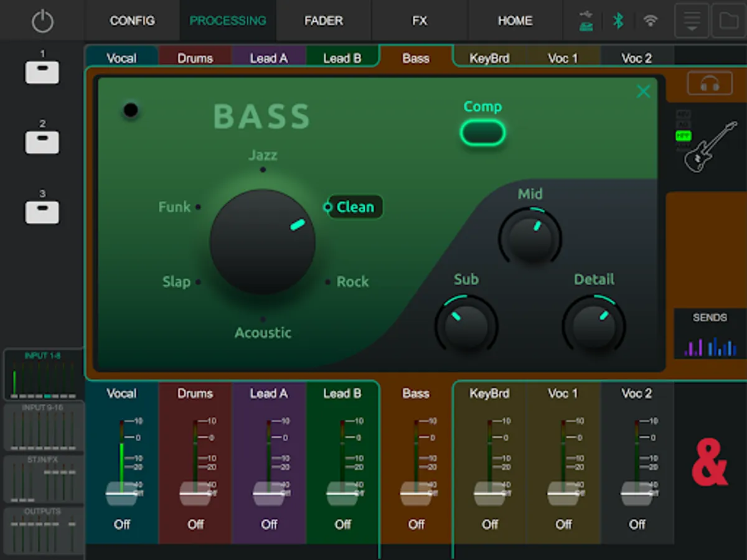Screen dimensions: 747x560
Task: Expand the top-bar dropdown list icon
Action: click(692, 21)
